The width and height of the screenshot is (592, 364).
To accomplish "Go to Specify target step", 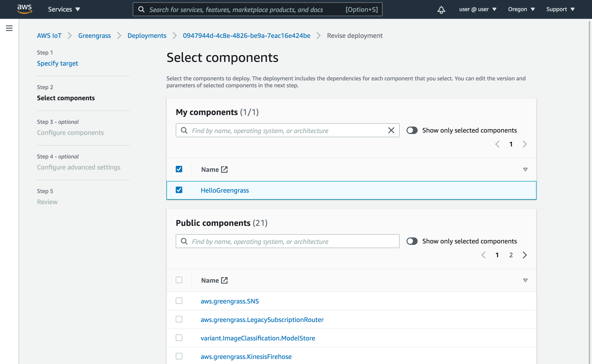I will pos(57,63).
